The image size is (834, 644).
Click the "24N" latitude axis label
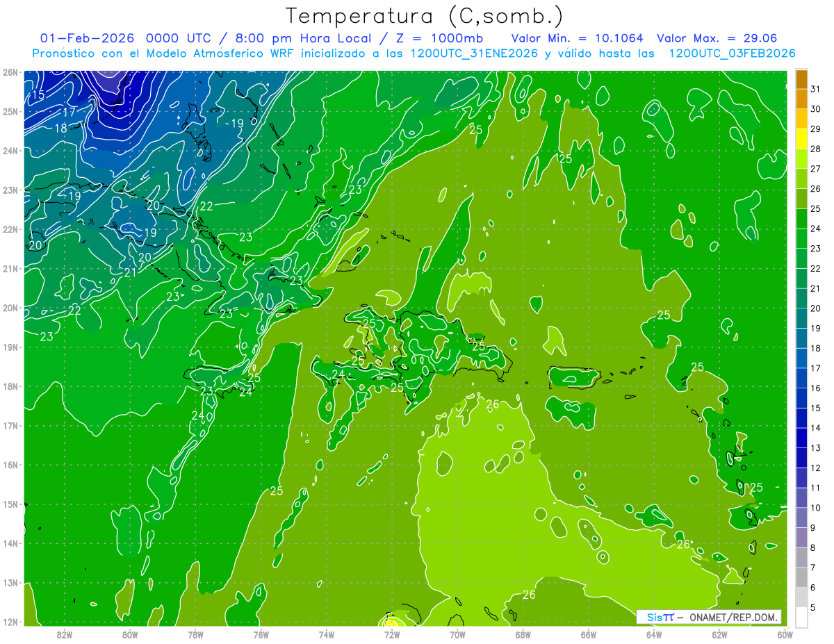point(10,151)
